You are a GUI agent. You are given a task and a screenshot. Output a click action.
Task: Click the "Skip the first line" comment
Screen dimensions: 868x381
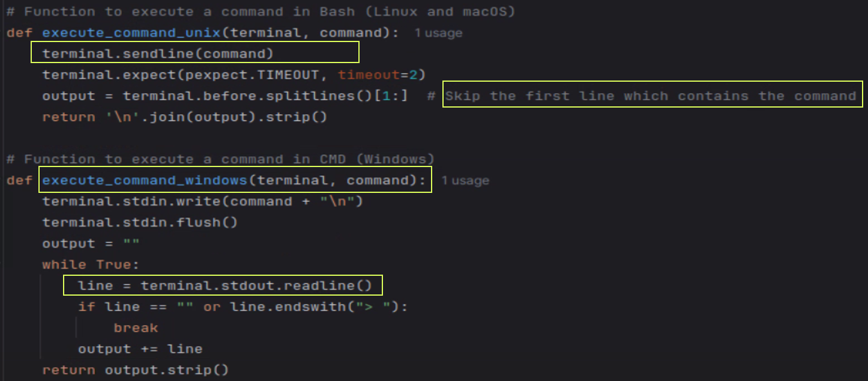[650, 96]
